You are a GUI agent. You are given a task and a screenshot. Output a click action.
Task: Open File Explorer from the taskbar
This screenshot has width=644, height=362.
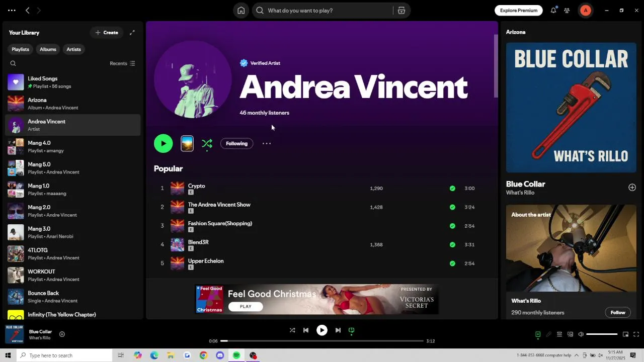(x=171, y=355)
